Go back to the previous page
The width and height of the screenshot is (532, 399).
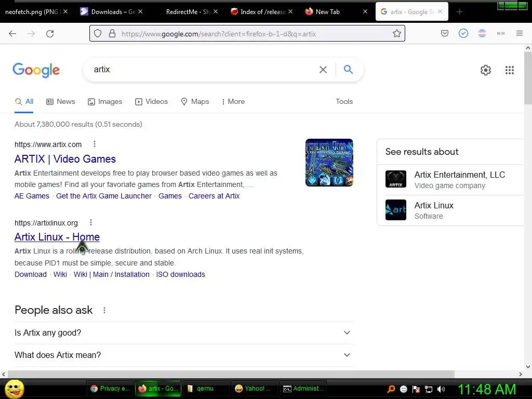[x=12, y=34]
